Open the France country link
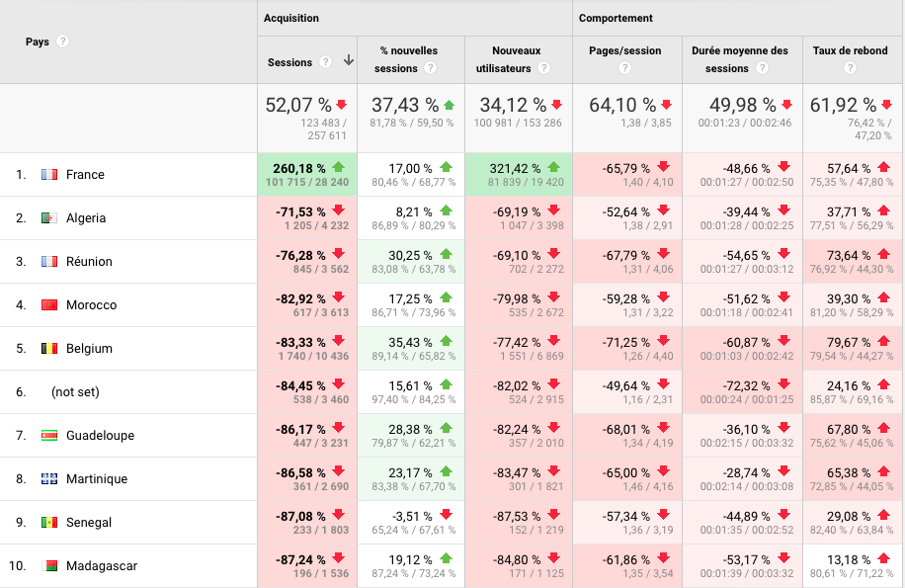 tap(85, 175)
